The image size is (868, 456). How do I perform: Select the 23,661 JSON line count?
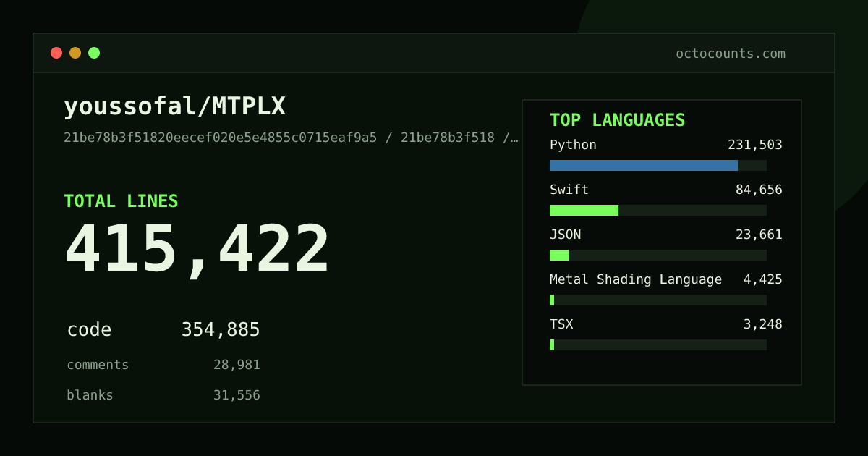759,235
